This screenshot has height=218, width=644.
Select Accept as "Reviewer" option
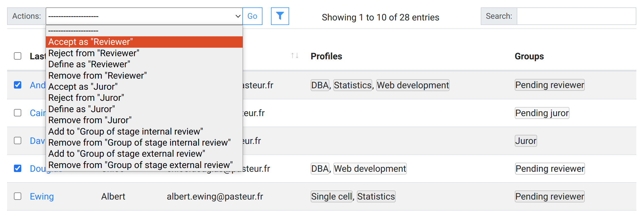tap(90, 42)
